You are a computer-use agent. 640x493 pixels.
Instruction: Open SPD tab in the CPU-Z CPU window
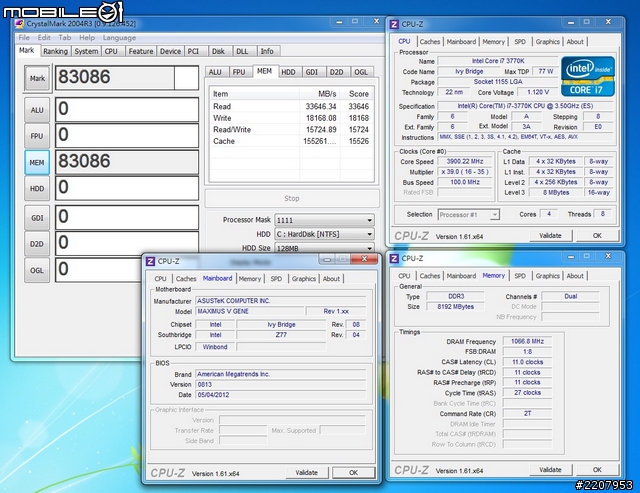tap(520, 42)
